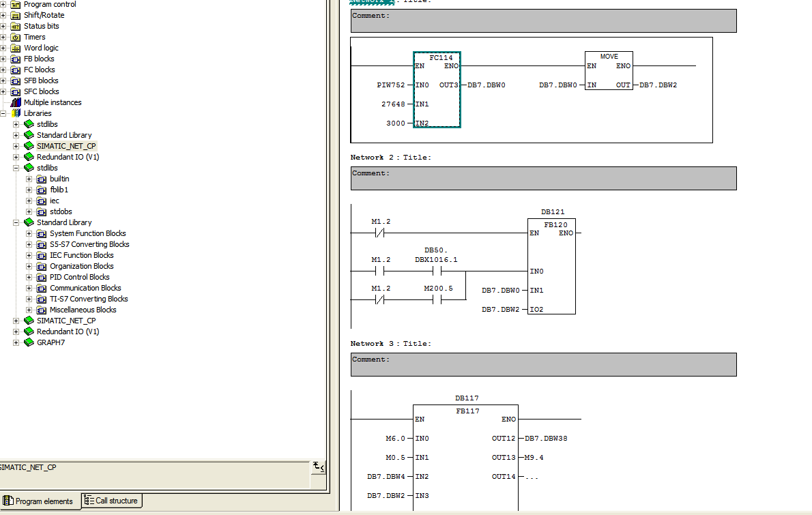Select the FB120 function block call
The width and height of the screenshot is (812, 515).
pyautogui.click(x=551, y=266)
